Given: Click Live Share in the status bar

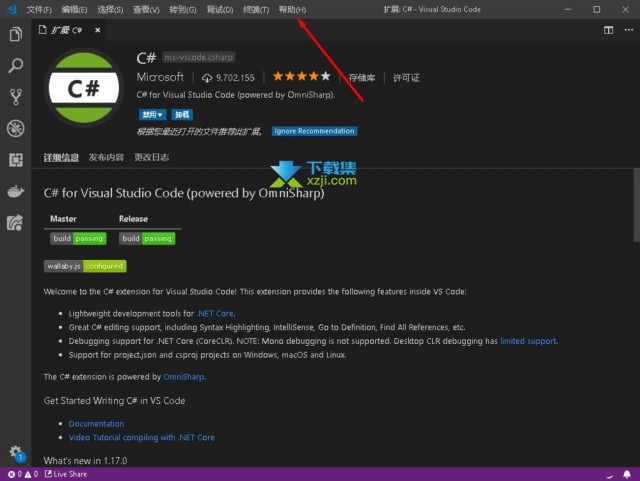Looking at the screenshot, I should point(66,474).
